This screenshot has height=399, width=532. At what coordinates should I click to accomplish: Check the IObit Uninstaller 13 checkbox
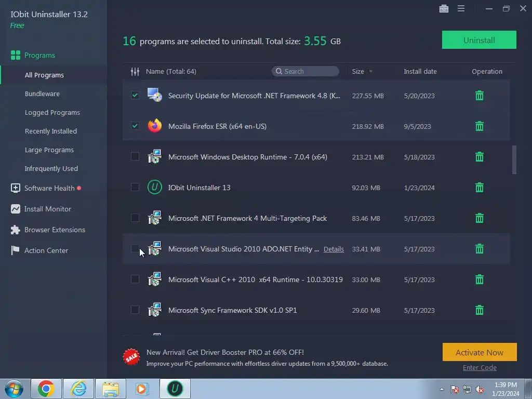[x=135, y=187]
